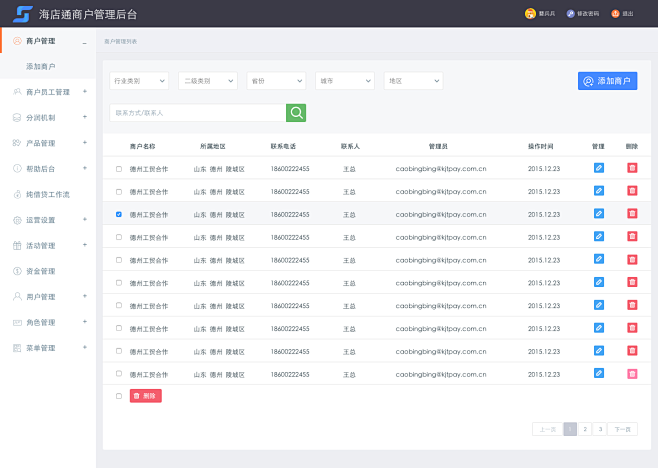
Task: Click the red trash icon in eighth row
Action: click(x=632, y=328)
